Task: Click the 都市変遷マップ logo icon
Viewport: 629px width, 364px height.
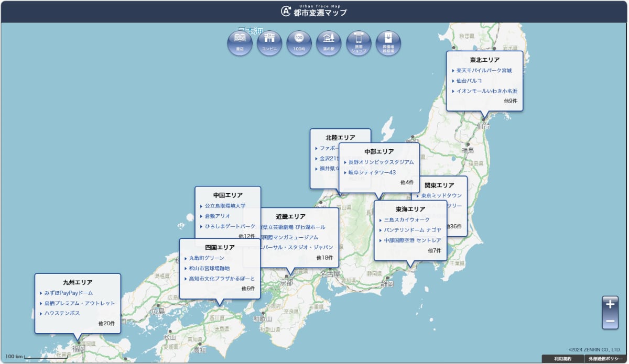Action: tap(286, 12)
